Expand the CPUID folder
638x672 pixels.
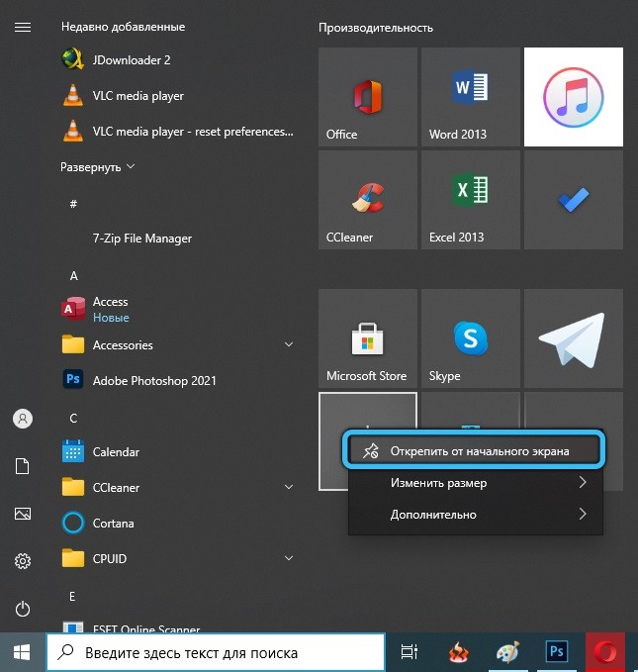coord(289,558)
